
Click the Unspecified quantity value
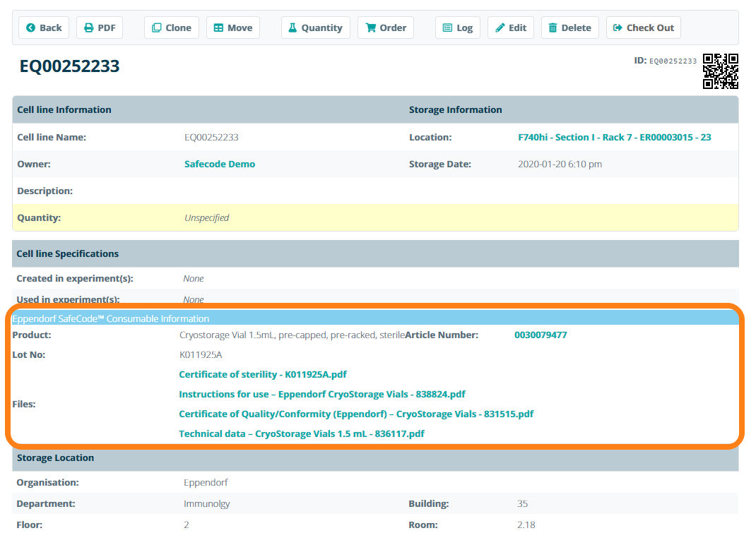(x=206, y=217)
